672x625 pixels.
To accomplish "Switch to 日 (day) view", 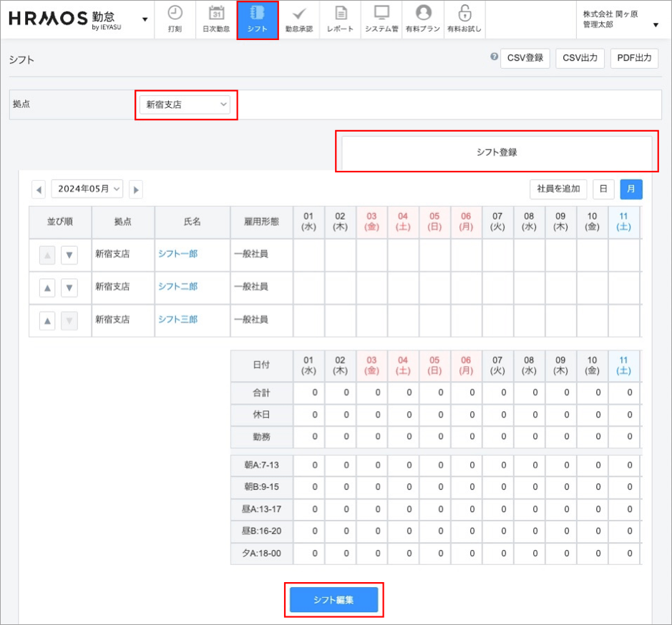I will [603, 189].
